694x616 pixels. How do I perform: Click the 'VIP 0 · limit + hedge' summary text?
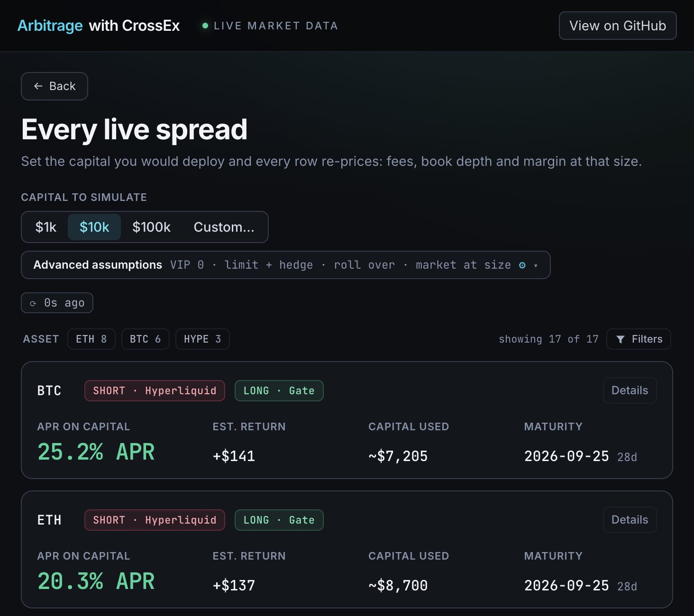click(x=242, y=265)
